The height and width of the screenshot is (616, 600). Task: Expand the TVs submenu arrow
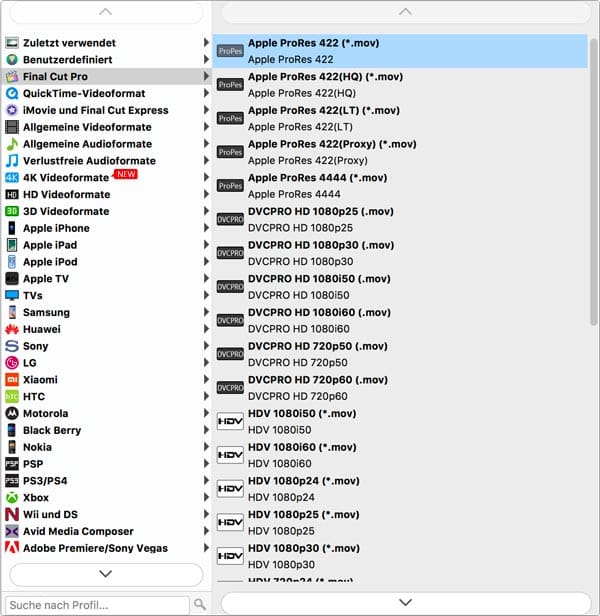(x=206, y=295)
